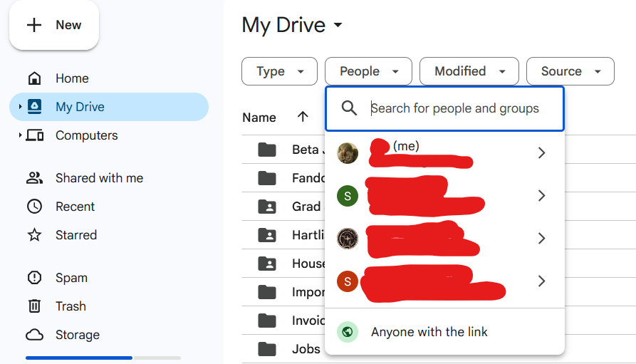Select the Invoic folder icon
Image resolution: width=636 pixels, height=364 pixels.
[267, 321]
